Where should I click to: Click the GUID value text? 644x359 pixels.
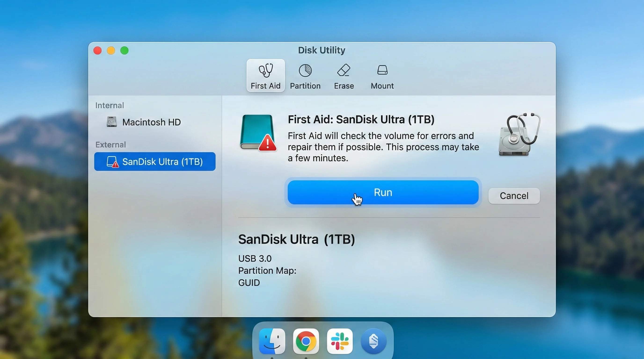249,283
